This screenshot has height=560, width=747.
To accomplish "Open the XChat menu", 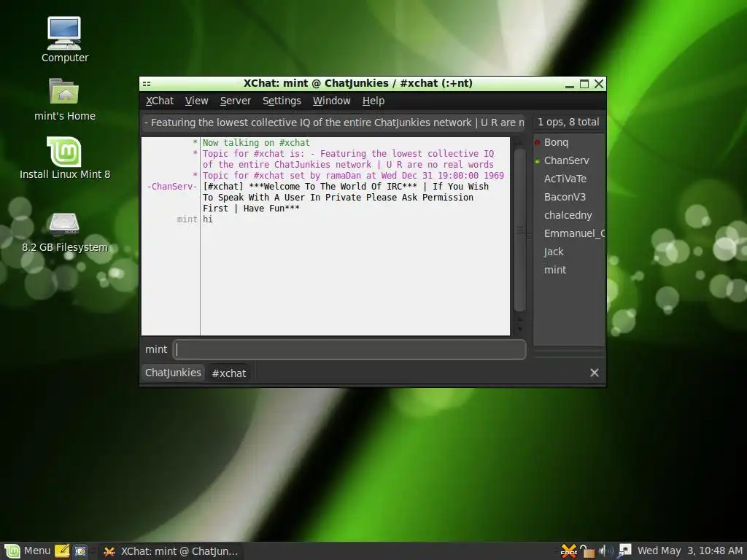I will tap(160, 101).
